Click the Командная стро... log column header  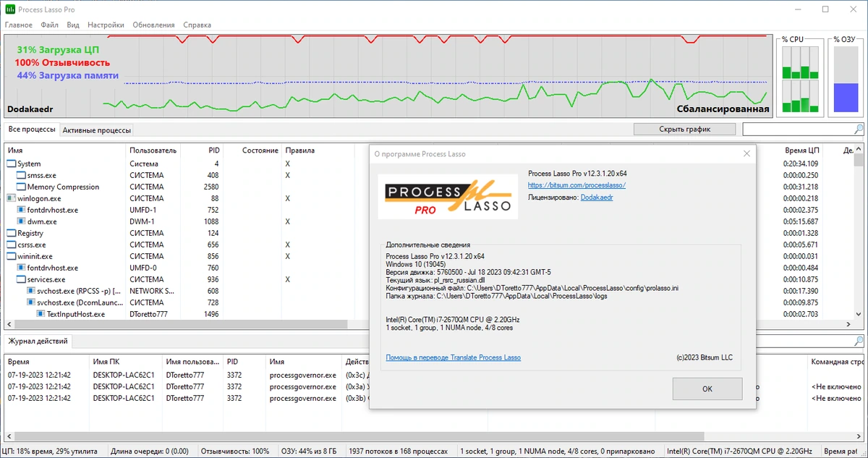tap(836, 362)
